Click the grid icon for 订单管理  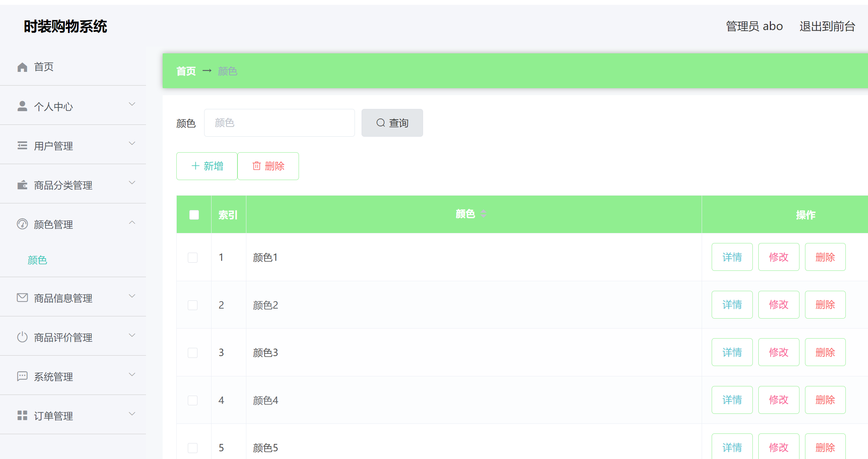[x=22, y=416]
